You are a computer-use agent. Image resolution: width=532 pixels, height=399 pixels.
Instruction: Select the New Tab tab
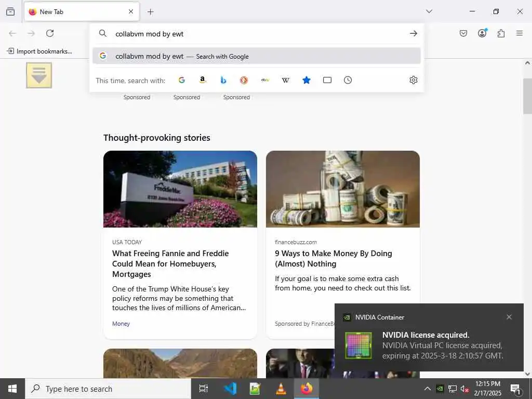click(x=82, y=11)
